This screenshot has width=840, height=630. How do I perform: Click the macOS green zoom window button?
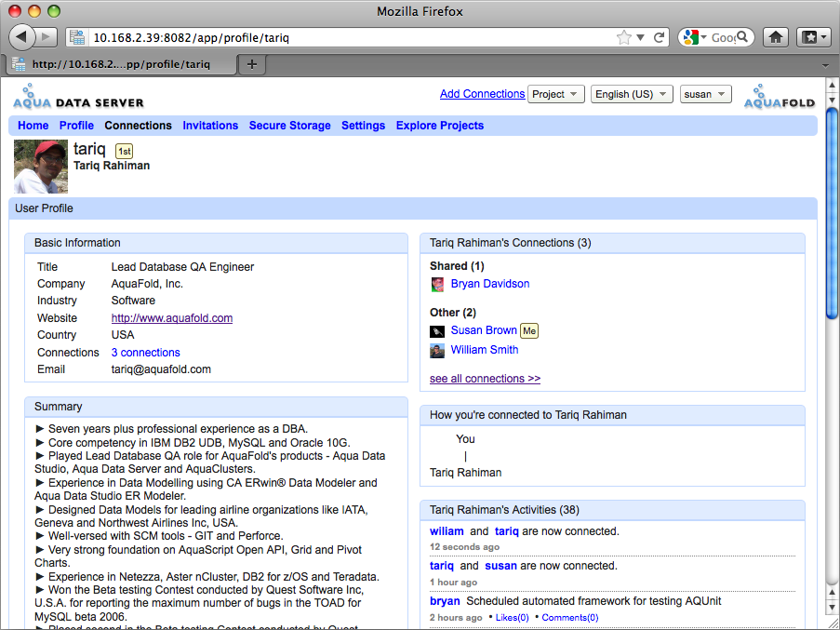click(x=54, y=11)
